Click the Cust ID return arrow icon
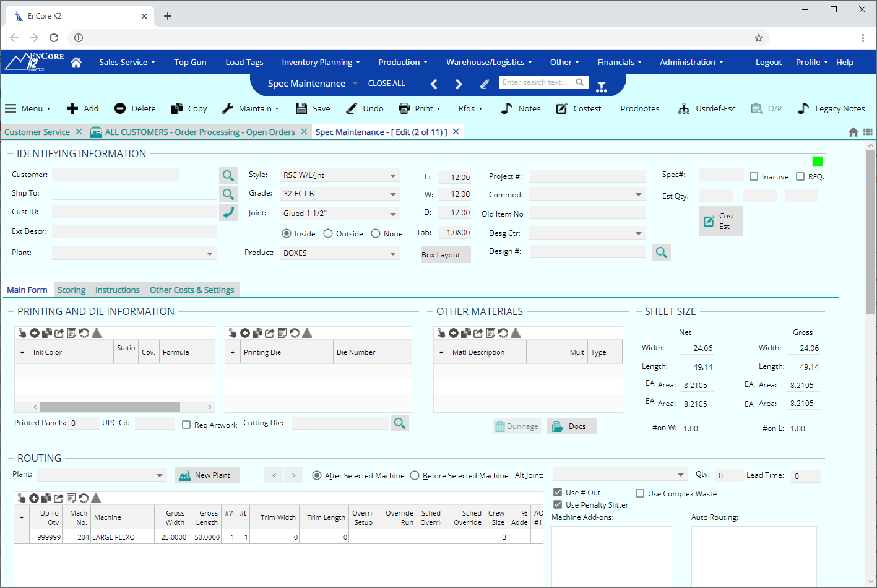The width and height of the screenshot is (877, 588). 228,212
